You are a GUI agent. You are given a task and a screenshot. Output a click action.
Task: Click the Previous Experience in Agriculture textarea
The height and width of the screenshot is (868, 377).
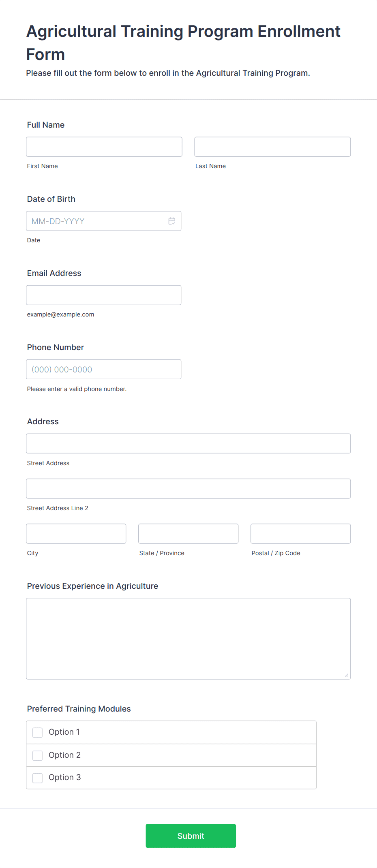(x=188, y=639)
